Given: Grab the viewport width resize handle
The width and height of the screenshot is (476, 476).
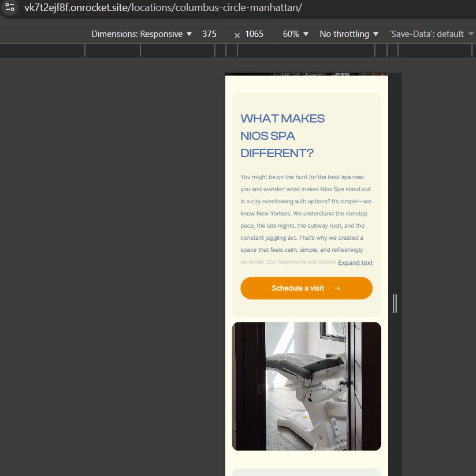Looking at the screenshot, I should point(395,303).
